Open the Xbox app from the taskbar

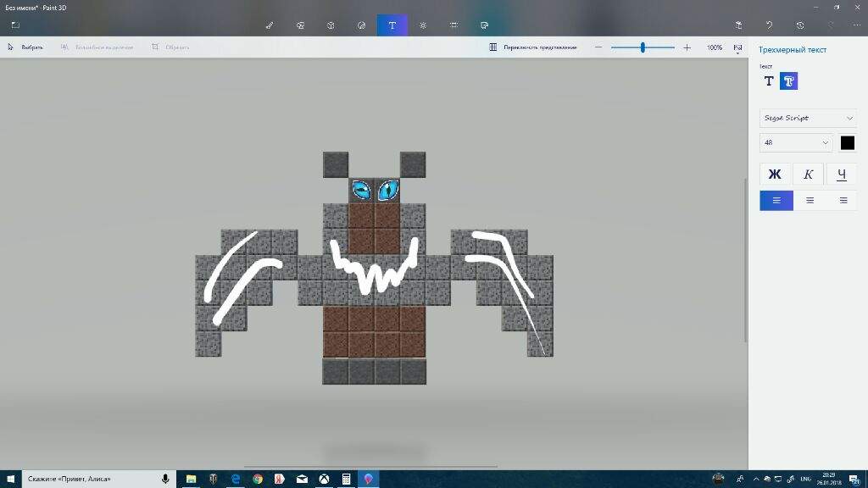324,480
